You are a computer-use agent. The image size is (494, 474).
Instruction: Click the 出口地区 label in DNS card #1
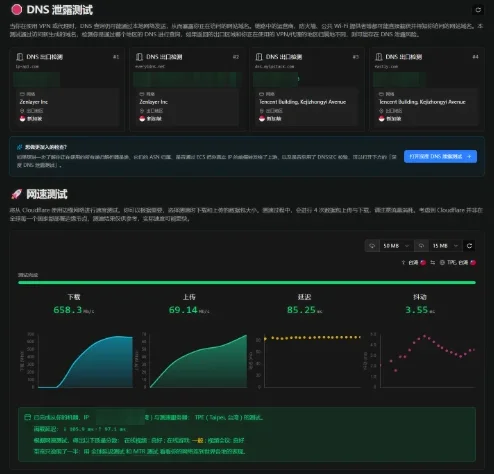35,111
